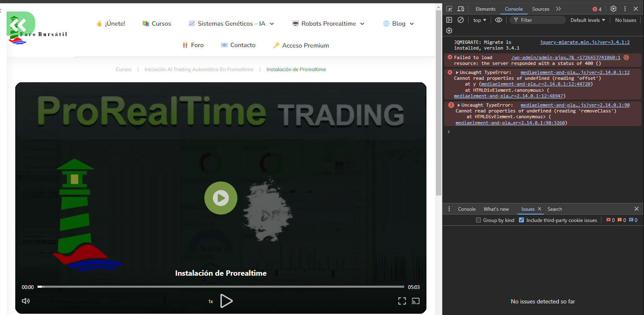Open the Search drawer tab
The width and height of the screenshot is (644, 315).
coord(555,209)
